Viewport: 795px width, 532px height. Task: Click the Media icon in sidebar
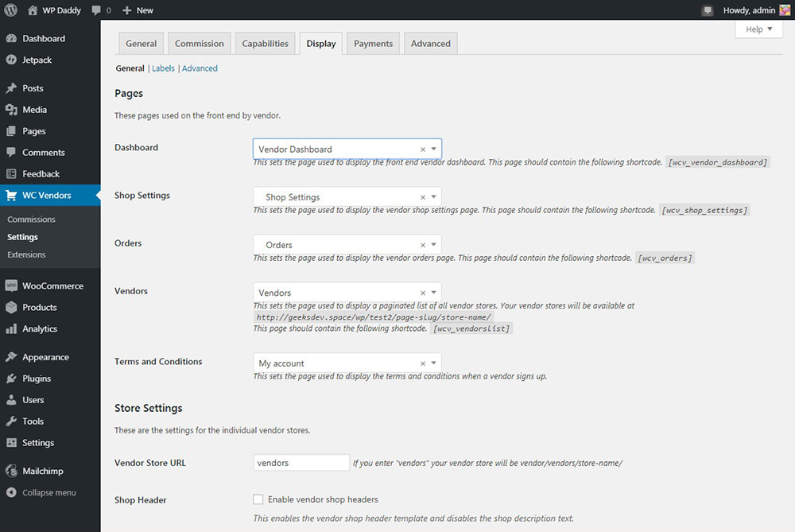[x=11, y=110]
